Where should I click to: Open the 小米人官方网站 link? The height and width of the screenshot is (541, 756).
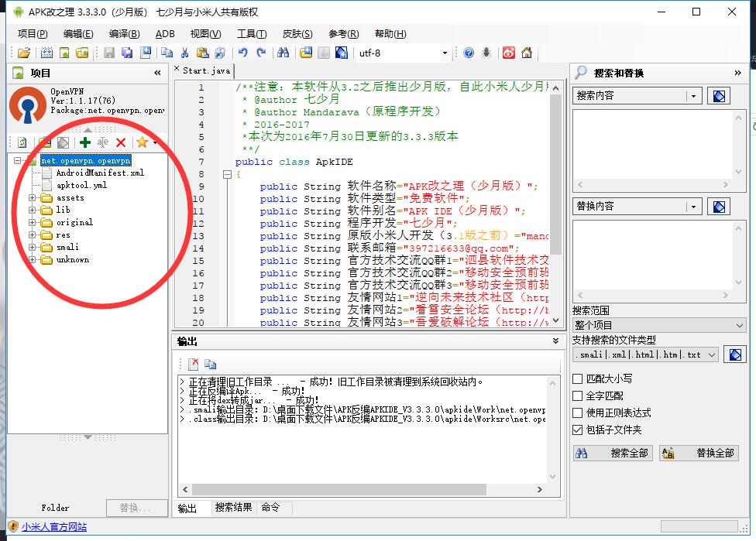click(54, 527)
